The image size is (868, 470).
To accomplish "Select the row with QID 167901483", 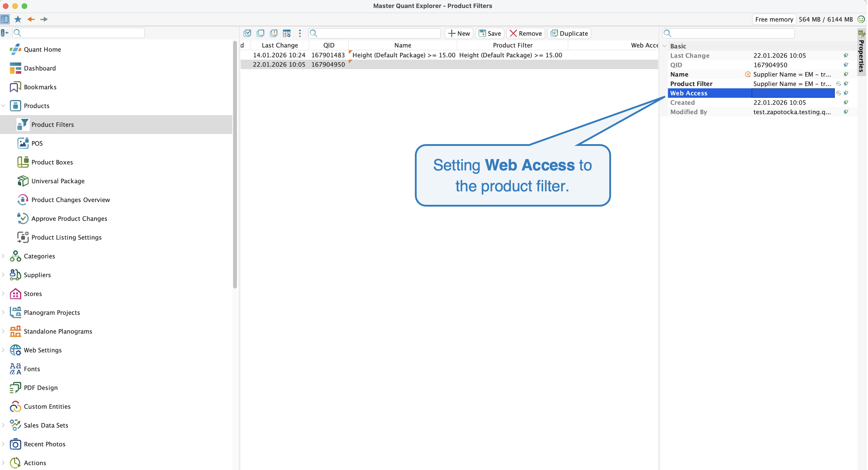I will click(449, 55).
